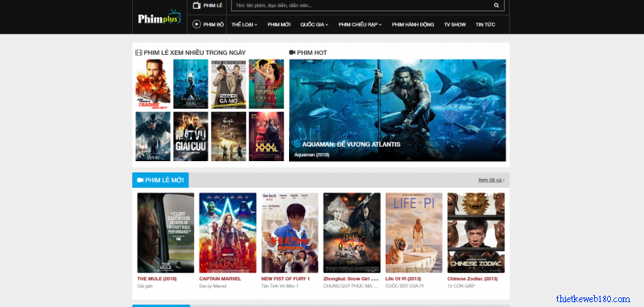The image size is (644, 307).
Task: Click the Con Nhà Siêu Giàu Châu Á poster
Action: (266, 84)
